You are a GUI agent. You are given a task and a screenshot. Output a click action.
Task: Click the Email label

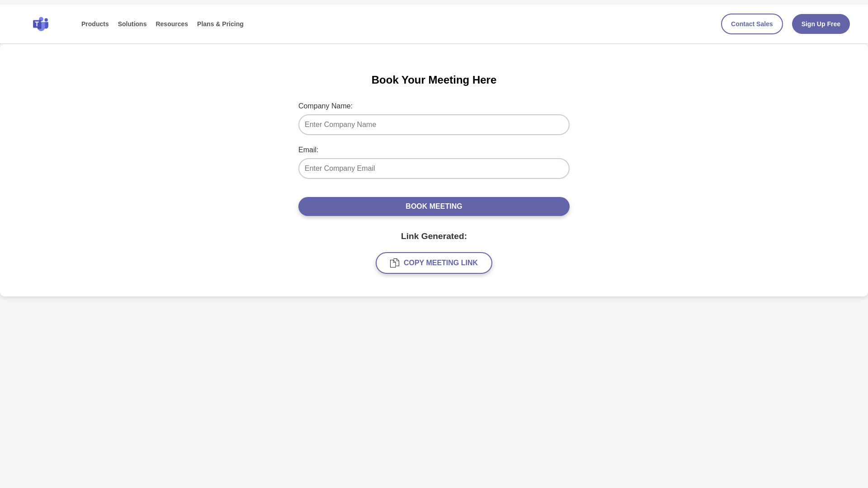coord(308,150)
